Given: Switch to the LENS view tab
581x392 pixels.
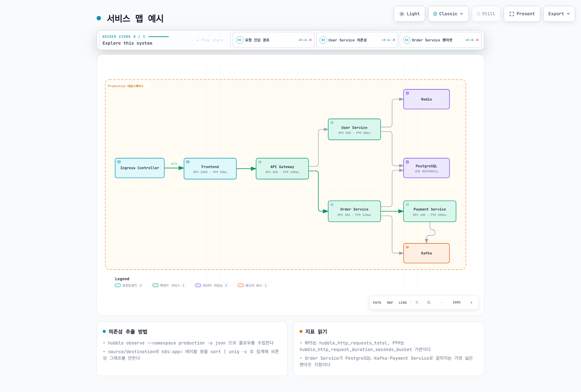Looking at the screenshot, I should tap(403, 302).
